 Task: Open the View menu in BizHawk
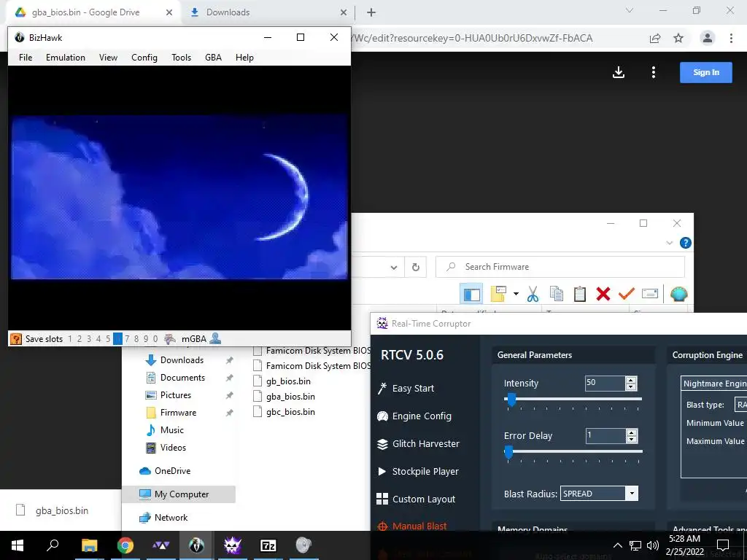[x=108, y=57]
